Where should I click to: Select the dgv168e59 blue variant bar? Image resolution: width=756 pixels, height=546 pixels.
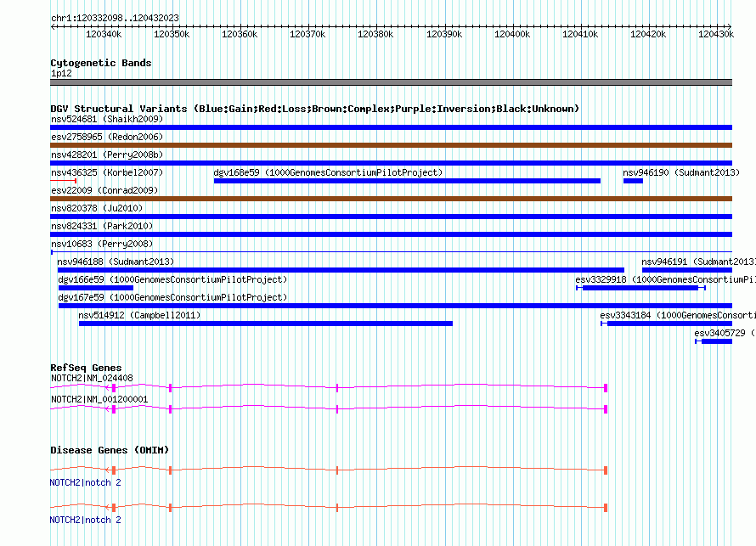click(407, 180)
